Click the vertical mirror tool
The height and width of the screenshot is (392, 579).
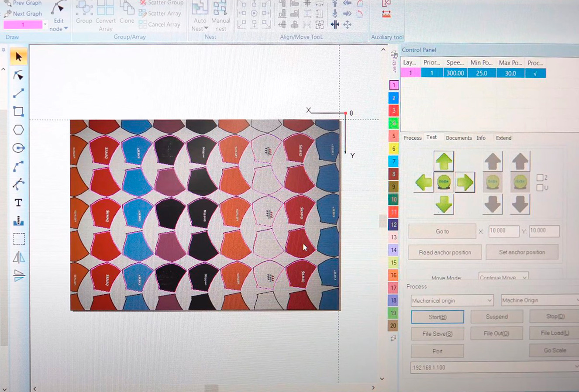point(18,275)
